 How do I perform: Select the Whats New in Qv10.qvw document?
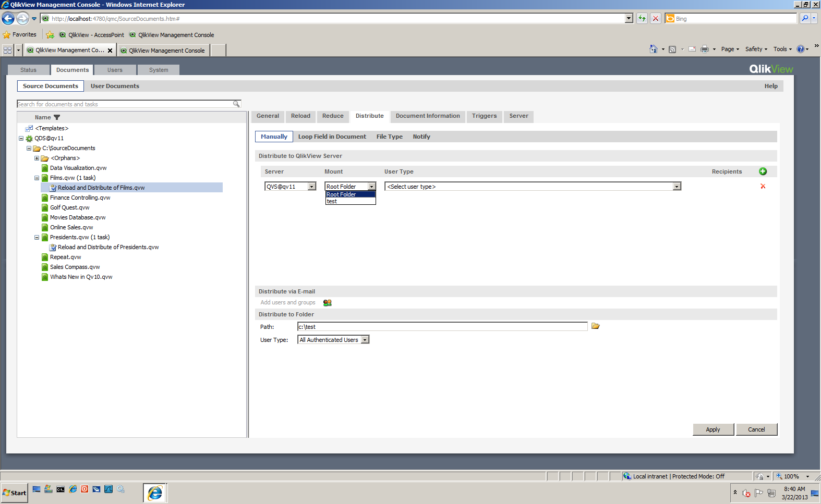[x=81, y=277]
